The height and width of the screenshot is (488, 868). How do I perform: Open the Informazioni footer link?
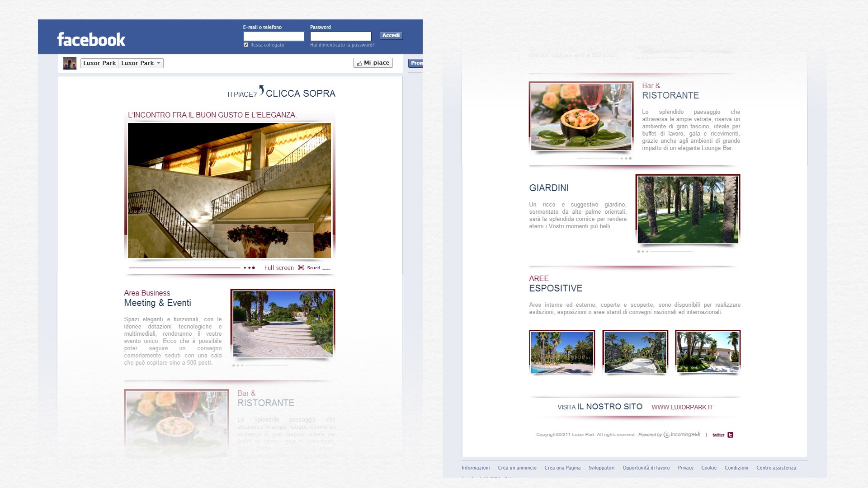(476, 468)
